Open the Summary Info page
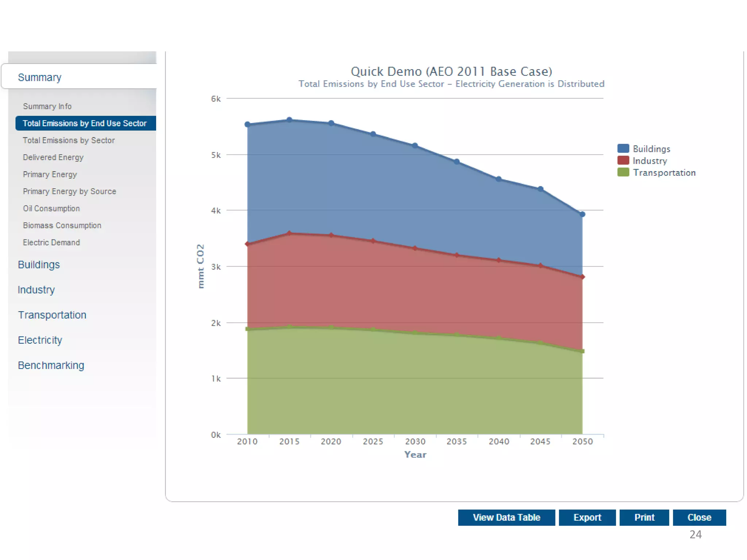Image resolution: width=747 pixels, height=560 pixels. coord(47,106)
